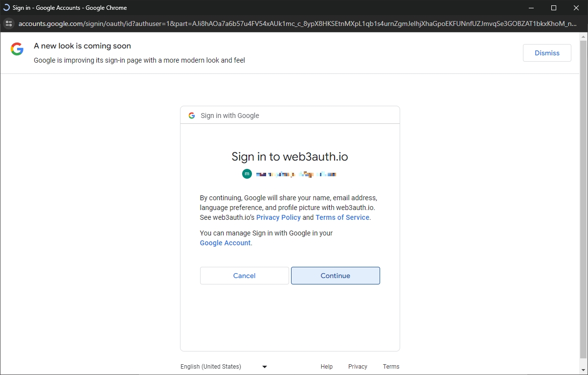Open the Terms of Service link
The height and width of the screenshot is (375, 588).
[342, 217]
